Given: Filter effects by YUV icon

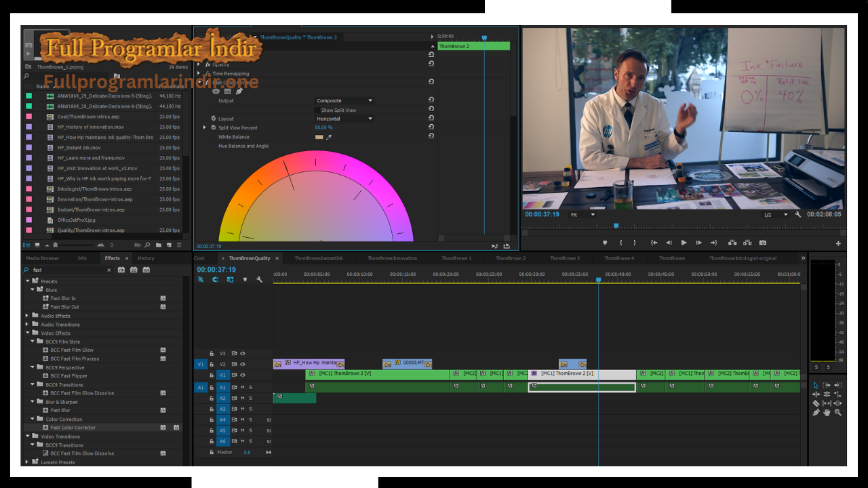Looking at the screenshot, I should click(x=146, y=270).
